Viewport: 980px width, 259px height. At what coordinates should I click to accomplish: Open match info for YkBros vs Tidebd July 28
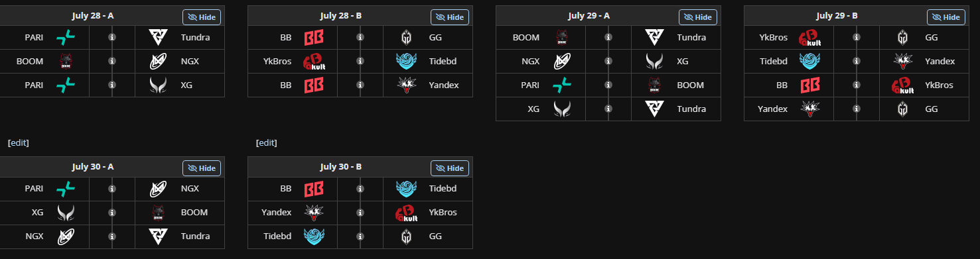click(x=360, y=62)
